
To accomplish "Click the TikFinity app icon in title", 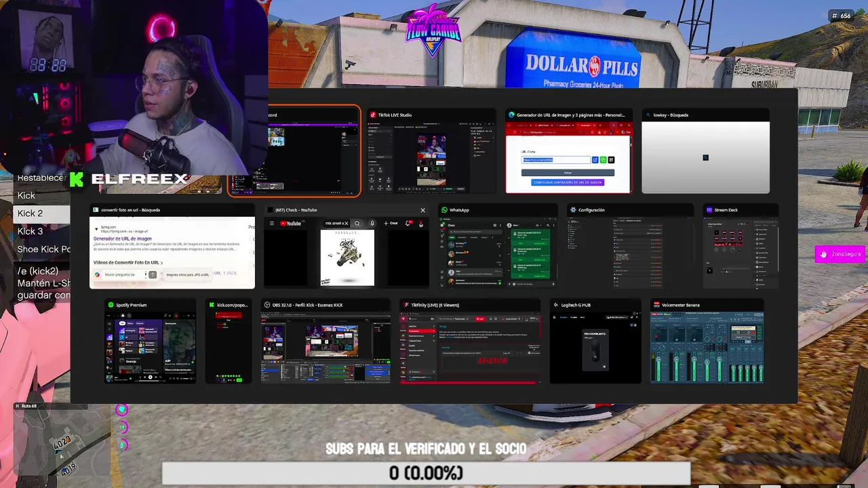I will pos(406,305).
